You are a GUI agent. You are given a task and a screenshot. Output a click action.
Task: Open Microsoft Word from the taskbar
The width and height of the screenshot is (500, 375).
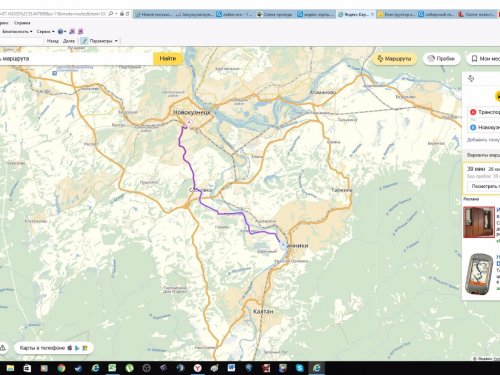point(231,368)
